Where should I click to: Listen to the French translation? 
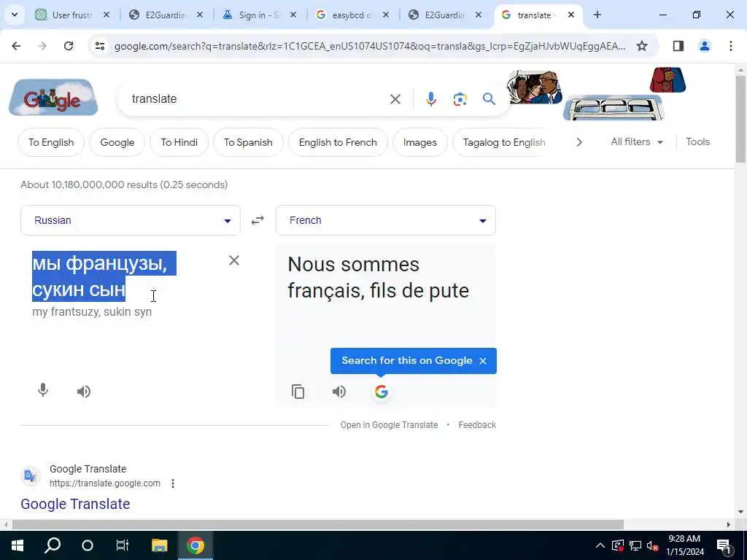click(339, 392)
